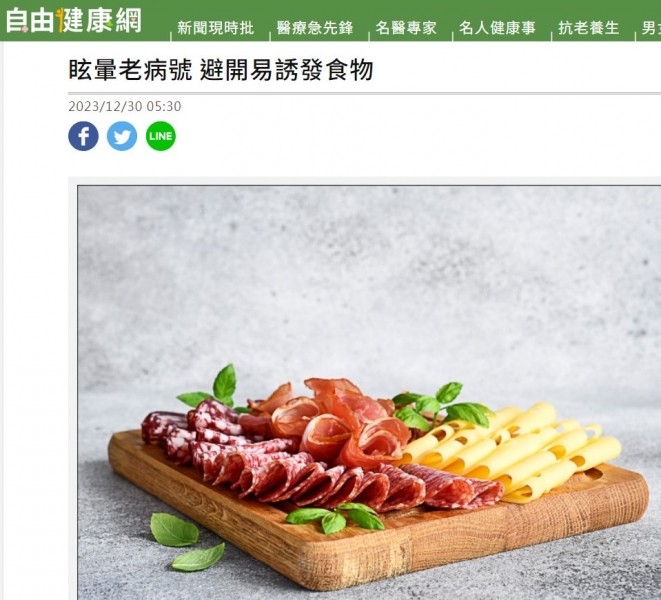Go to the 醫療急先鋒 section
This screenshot has height=600, width=661.
pyautogui.click(x=315, y=28)
